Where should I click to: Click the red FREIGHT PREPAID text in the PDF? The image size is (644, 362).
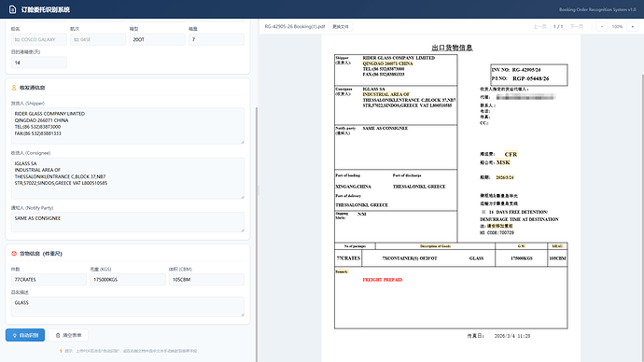click(x=383, y=280)
